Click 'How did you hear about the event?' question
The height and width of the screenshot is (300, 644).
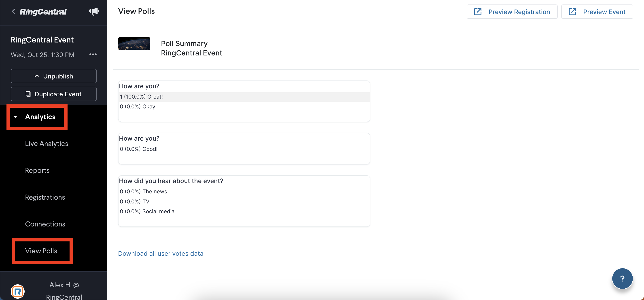coord(171,181)
